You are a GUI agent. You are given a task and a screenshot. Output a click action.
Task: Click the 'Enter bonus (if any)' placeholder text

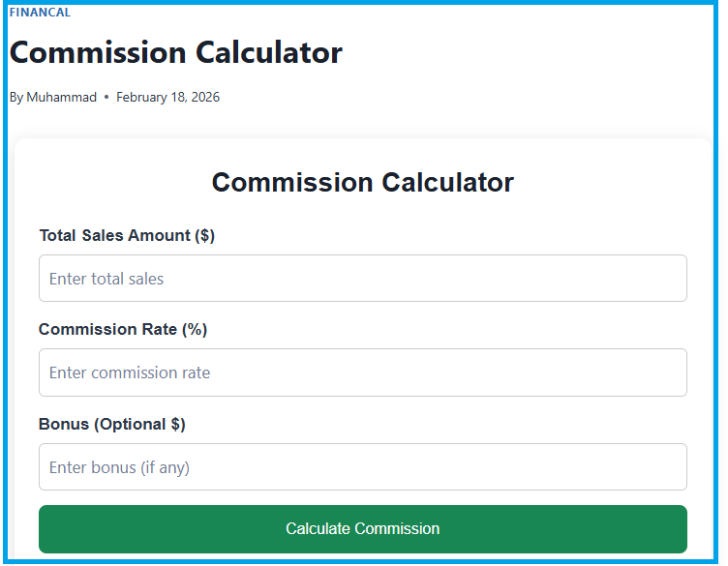coord(119,467)
